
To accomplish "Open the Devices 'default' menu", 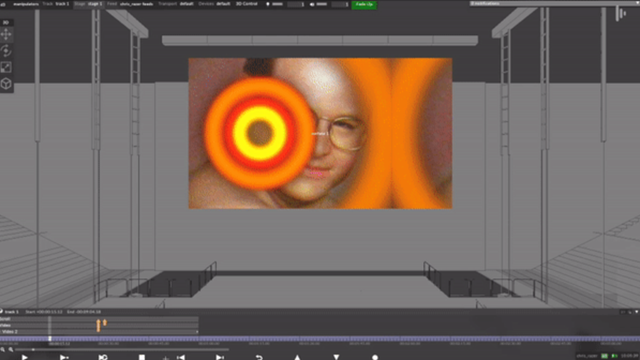I will (215, 4).
